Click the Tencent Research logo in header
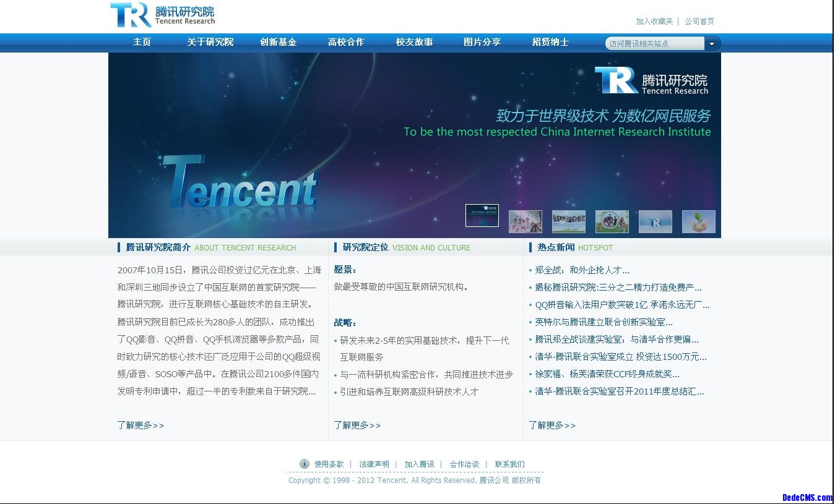This screenshot has width=835, height=504. tap(163, 15)
